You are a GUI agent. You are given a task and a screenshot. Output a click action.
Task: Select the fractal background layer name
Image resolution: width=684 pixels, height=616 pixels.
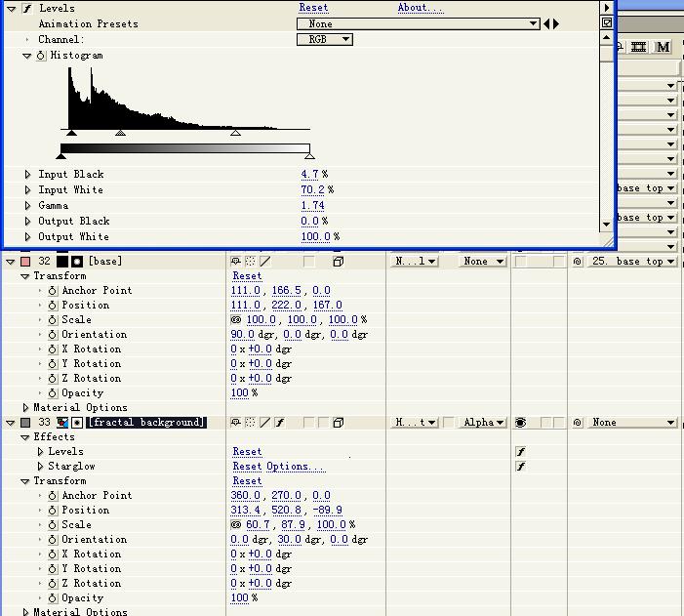pyautogui.click(x=146, y=422)
